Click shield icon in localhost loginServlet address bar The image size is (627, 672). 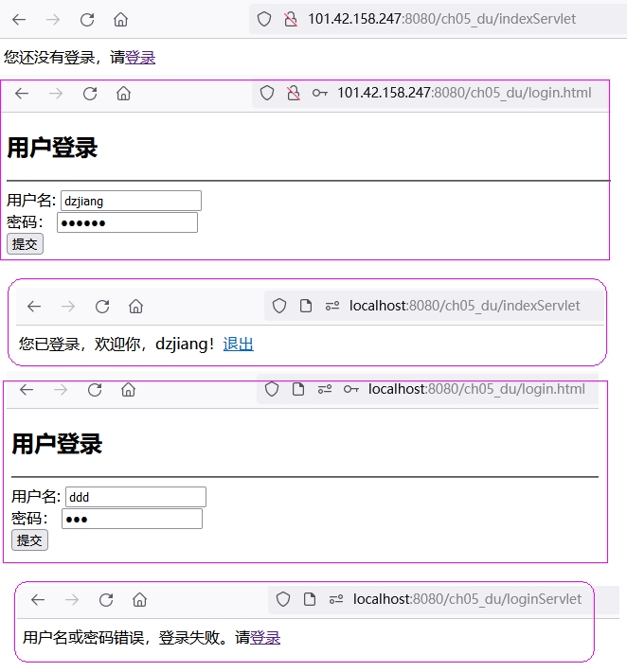click(x=282, y=599)
